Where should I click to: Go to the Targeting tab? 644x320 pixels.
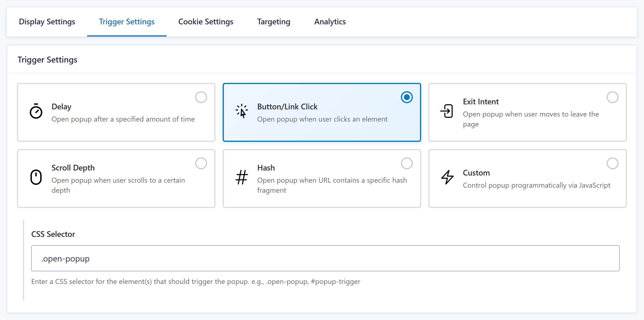pyautogui.click(x=273, y=22)
